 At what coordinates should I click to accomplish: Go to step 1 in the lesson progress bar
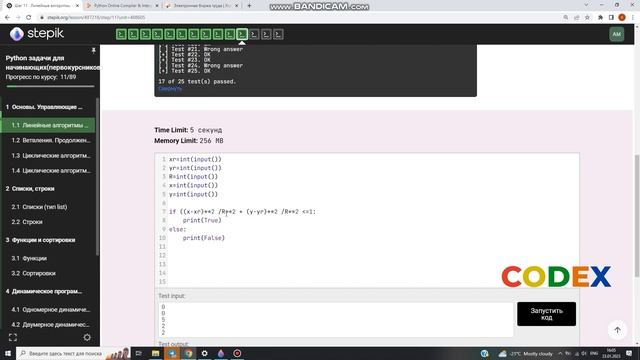point(121,34)
